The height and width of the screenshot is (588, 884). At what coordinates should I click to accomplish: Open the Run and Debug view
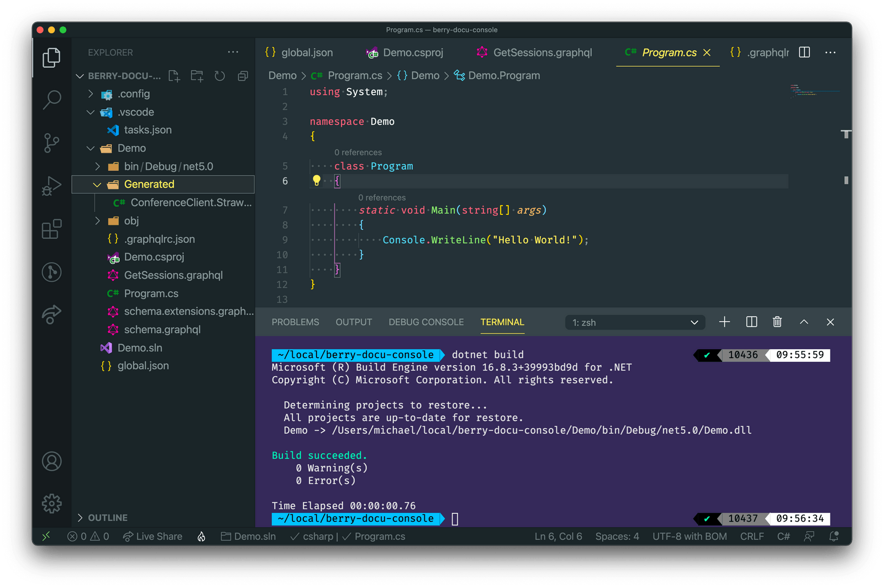point(51,186)
